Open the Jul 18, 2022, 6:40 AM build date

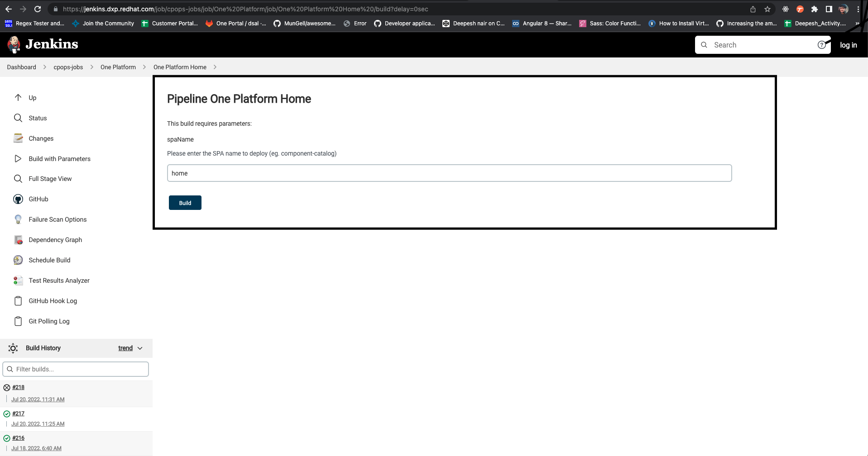click(x=36, y=448)
